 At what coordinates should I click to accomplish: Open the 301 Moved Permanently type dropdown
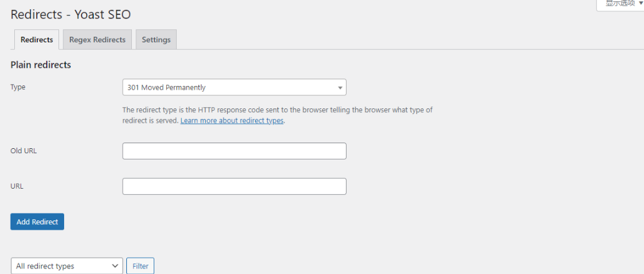click(x=234, y=87)
